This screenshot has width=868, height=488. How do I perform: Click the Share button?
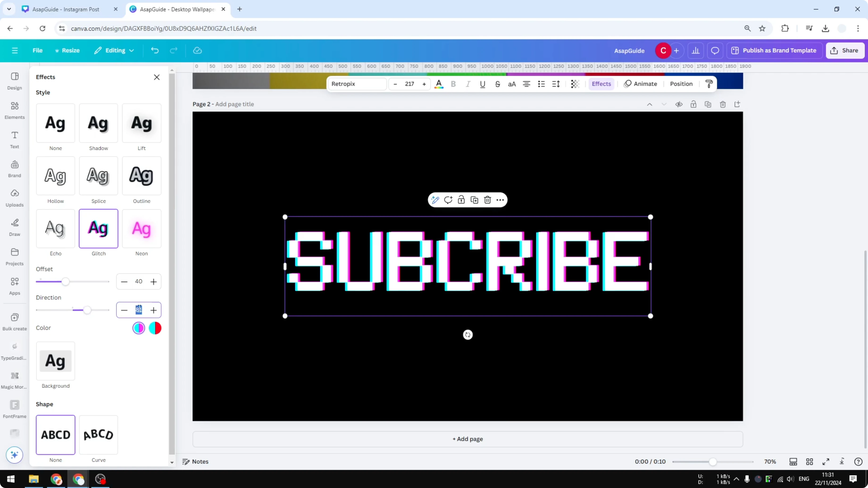[x=846, y=50]
